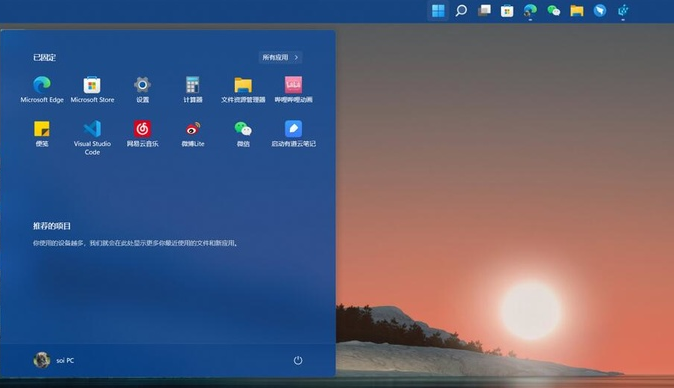The width and height of the screenshot is (674, 388).
Task: Open the power options button
Action: (298, 360)
